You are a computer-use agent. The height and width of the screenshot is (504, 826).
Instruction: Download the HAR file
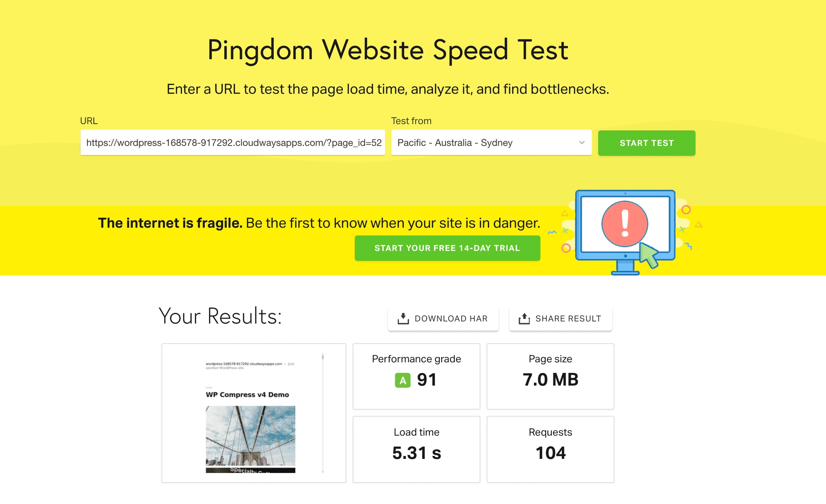pyautogui.click(x=443, y=319)
